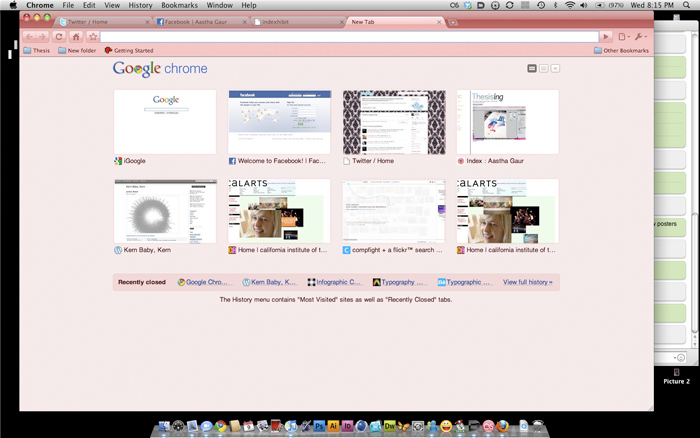The height and width of the screenshot is (438, 700).
Task: Open the Welcome to Facebook thumbnail
Action: [279, 122]
